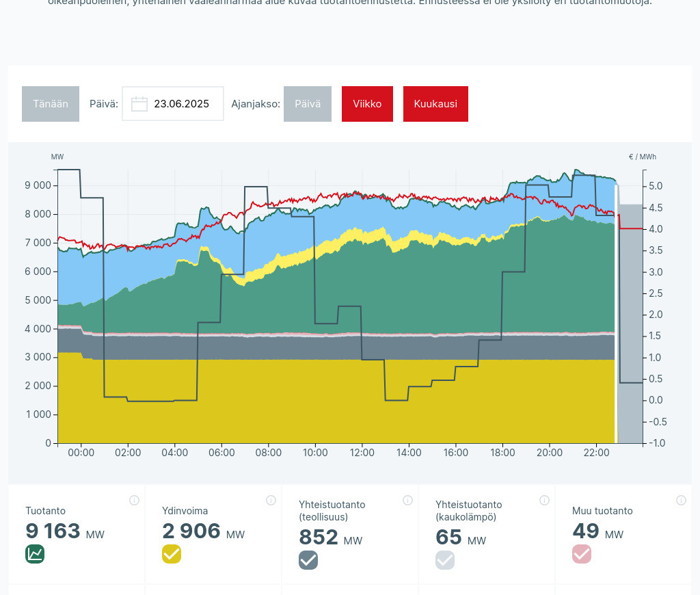Toggle the yellow Ydinvoima checkbox
The image size is (700, 595).
pyautogui.click(x=172, y=554)
